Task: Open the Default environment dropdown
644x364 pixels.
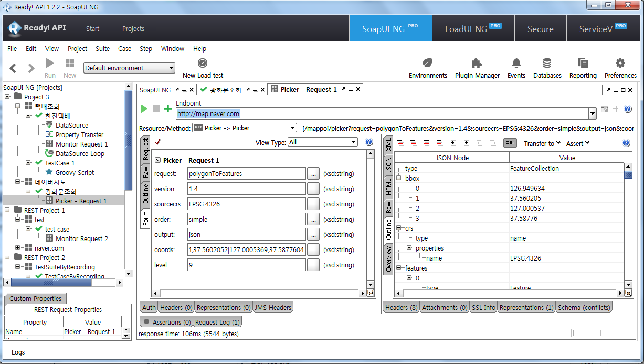Action: [129, 68]
